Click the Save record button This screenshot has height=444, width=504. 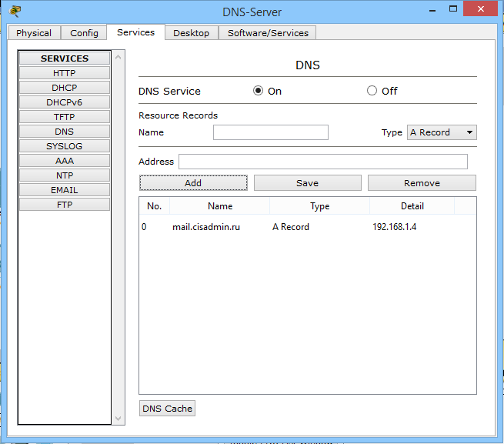307,183
